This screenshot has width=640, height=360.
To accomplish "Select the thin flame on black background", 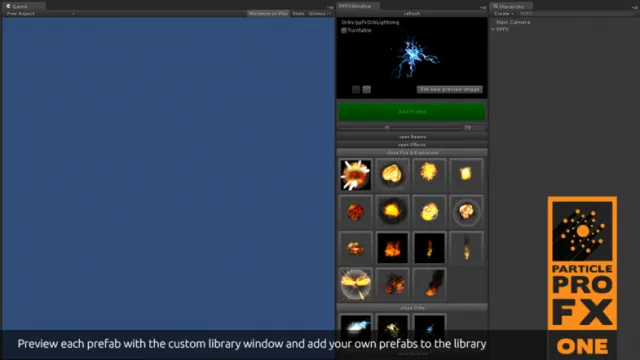I will pos(429,248).
